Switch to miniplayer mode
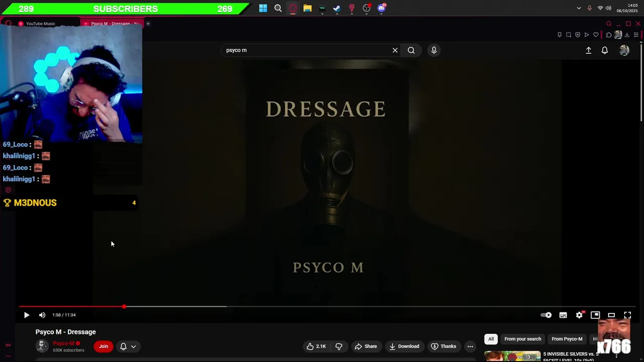This screenshot has height=362, width=644. [x=595, y=315]
